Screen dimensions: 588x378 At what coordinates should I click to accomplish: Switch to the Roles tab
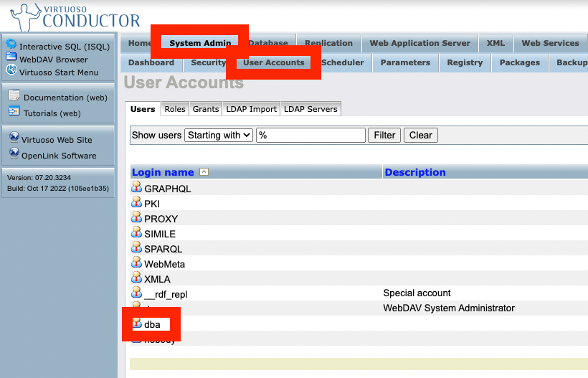coord(175,109)
